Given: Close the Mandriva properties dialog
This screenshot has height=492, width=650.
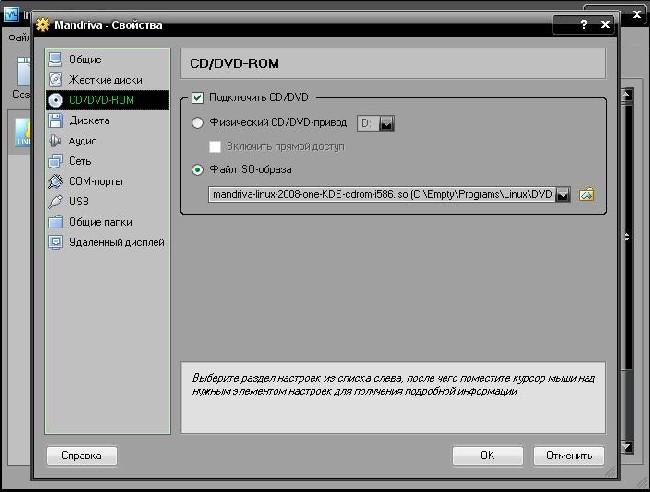Looking at the screenshot, I should pyautogui.click(x=605, y=25).
